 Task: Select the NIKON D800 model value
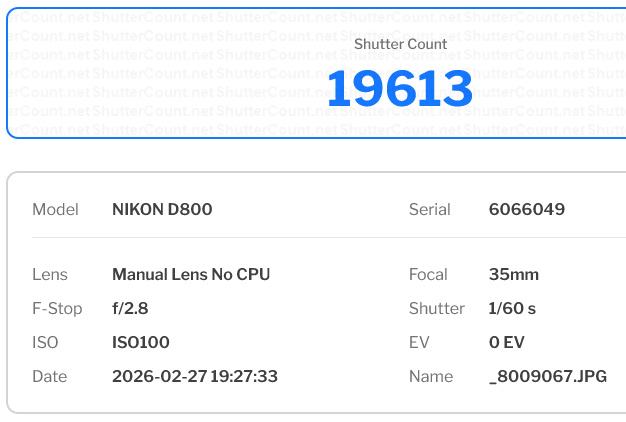pyautogui.click(x=162, y=210)
